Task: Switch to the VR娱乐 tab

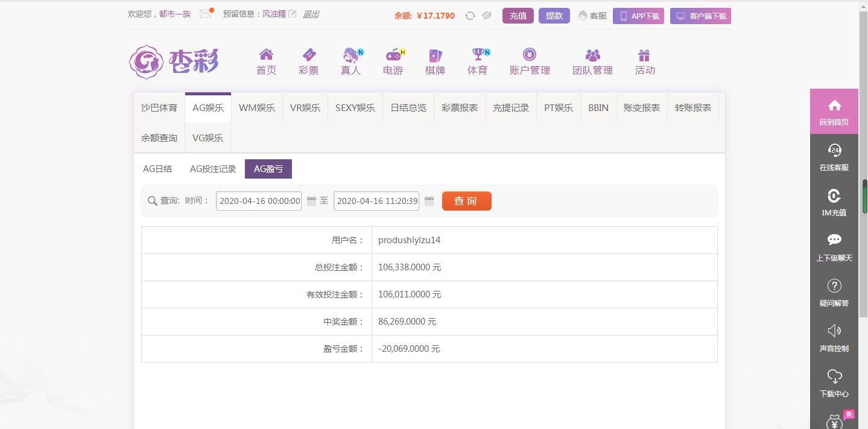Action: 305,107
